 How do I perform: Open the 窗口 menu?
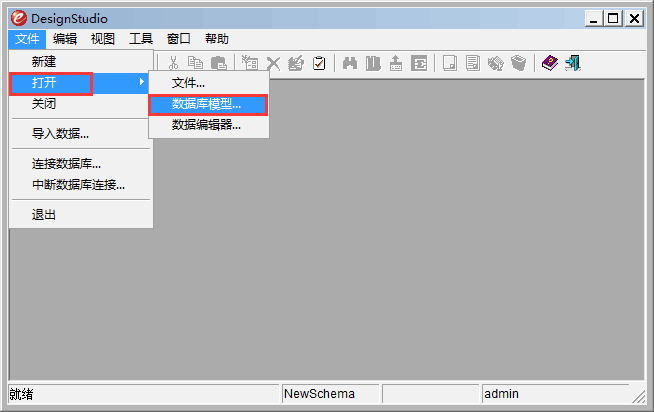[179, 39]
